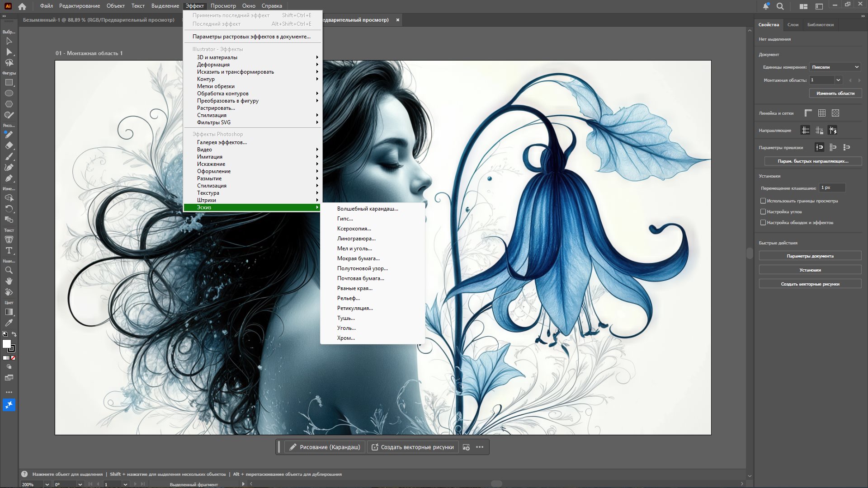Screen dimensions: 868x488
Task: Pick the Eraser tool
Action: tap(9, 145)
